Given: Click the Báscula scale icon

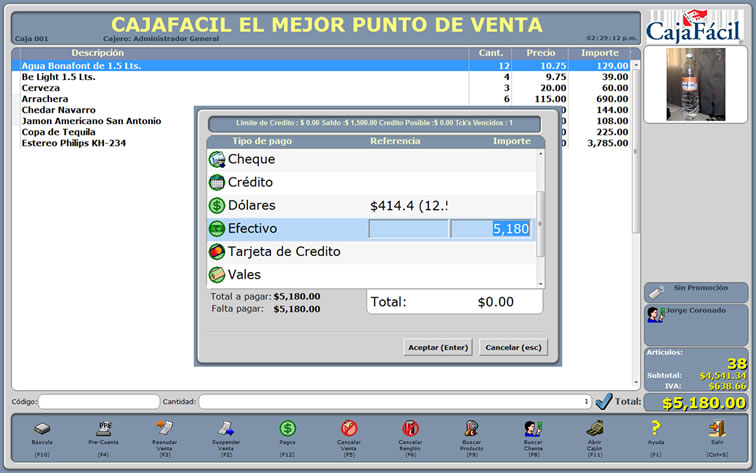Looking at the screenshot, I should 42,429.
